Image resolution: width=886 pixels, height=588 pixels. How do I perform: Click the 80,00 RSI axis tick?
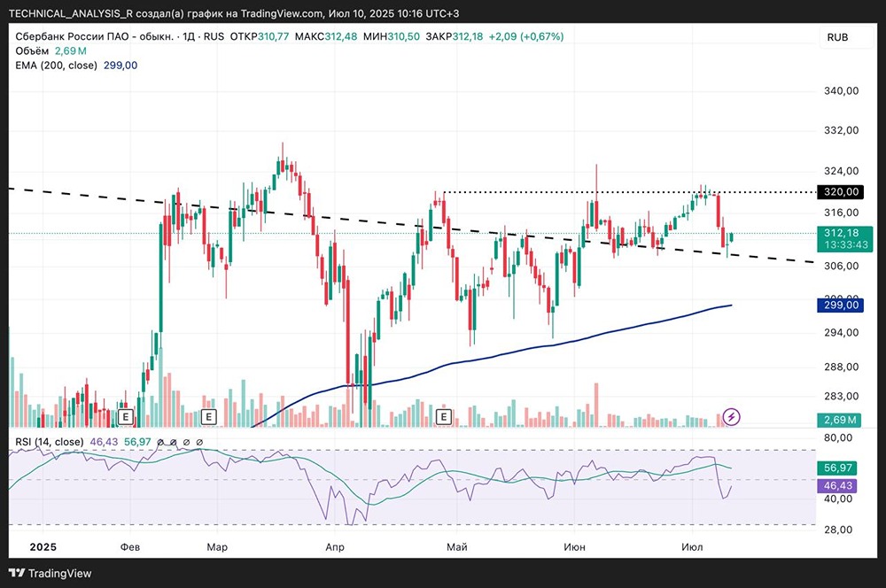point(838,437)
